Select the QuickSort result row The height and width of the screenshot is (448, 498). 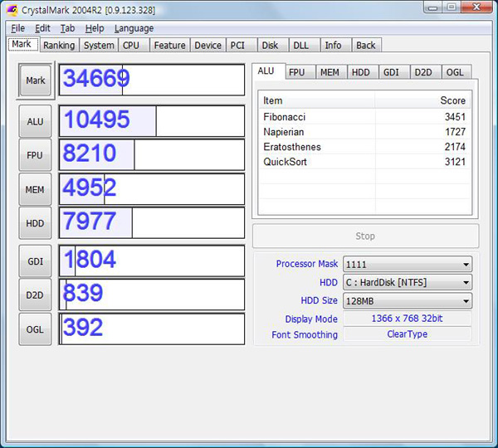364,162
